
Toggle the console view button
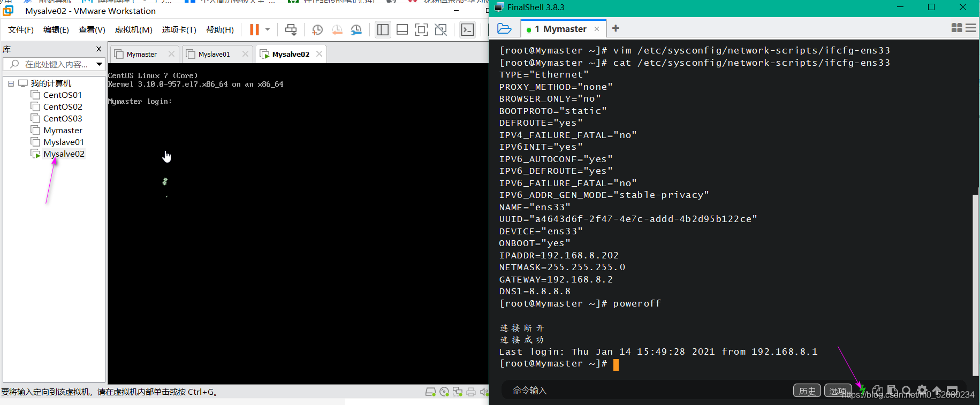(x=467, y=30)
